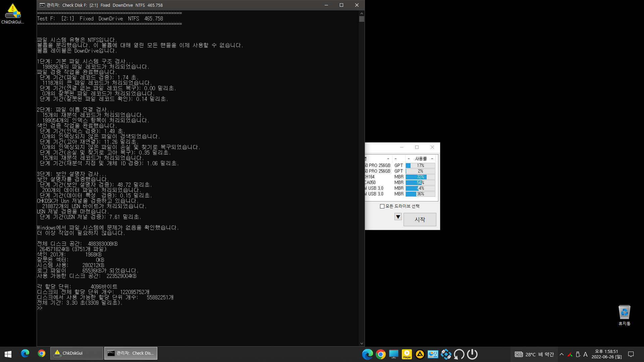Viewport: 644px width, 362px height.
Task: Launch the yellow Player icon in taskbar
Action: [x=407, y=354]
